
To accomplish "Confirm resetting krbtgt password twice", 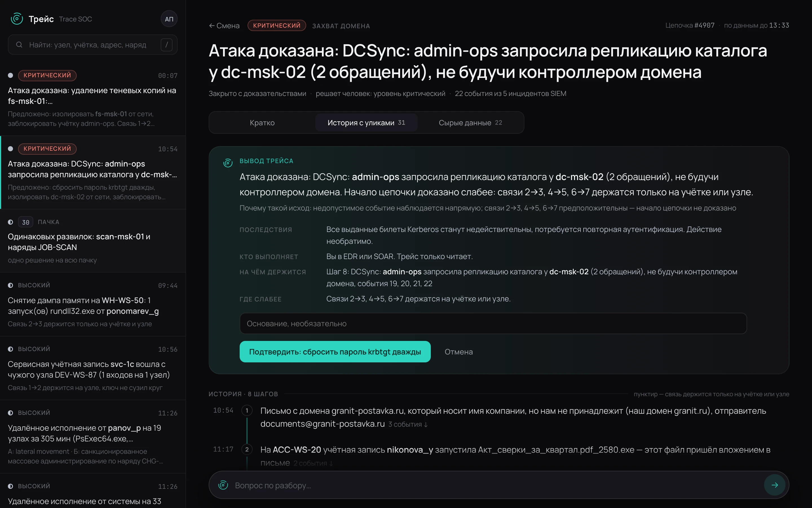I will coord(335,352).
